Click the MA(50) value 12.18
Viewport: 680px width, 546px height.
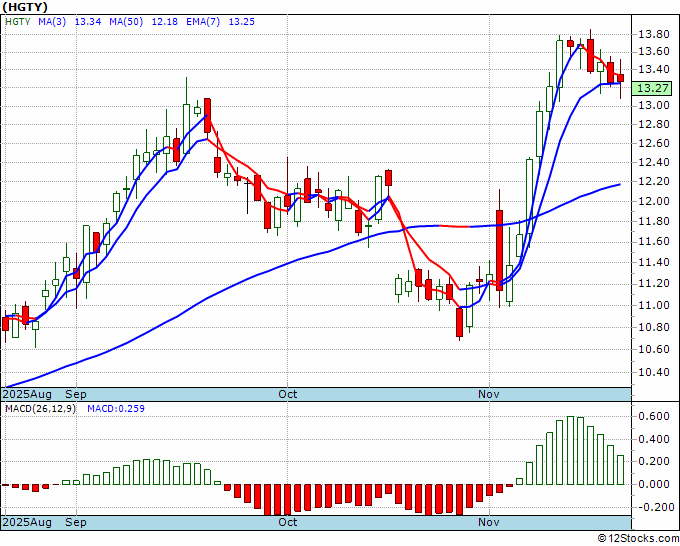[x=164, y=22]
